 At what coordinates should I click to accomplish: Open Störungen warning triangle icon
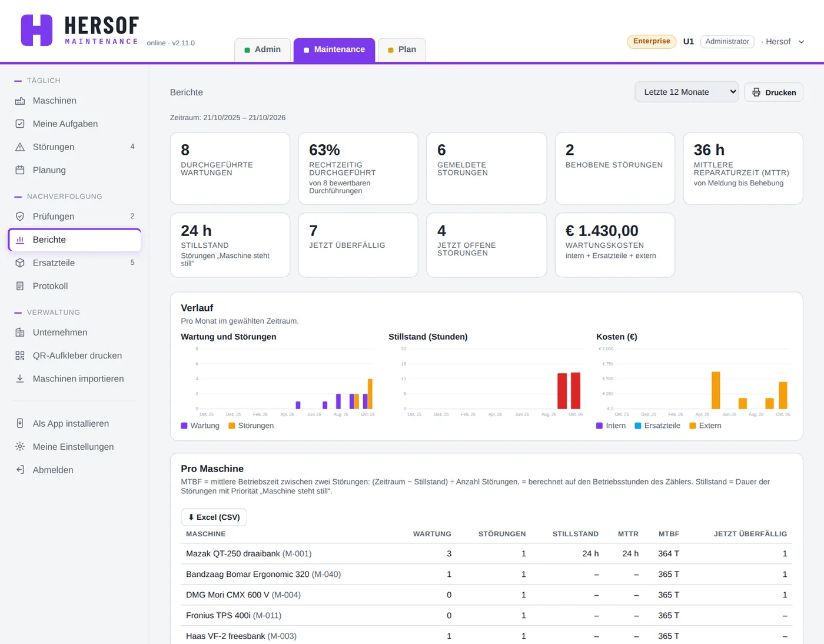tap(20, 147)
